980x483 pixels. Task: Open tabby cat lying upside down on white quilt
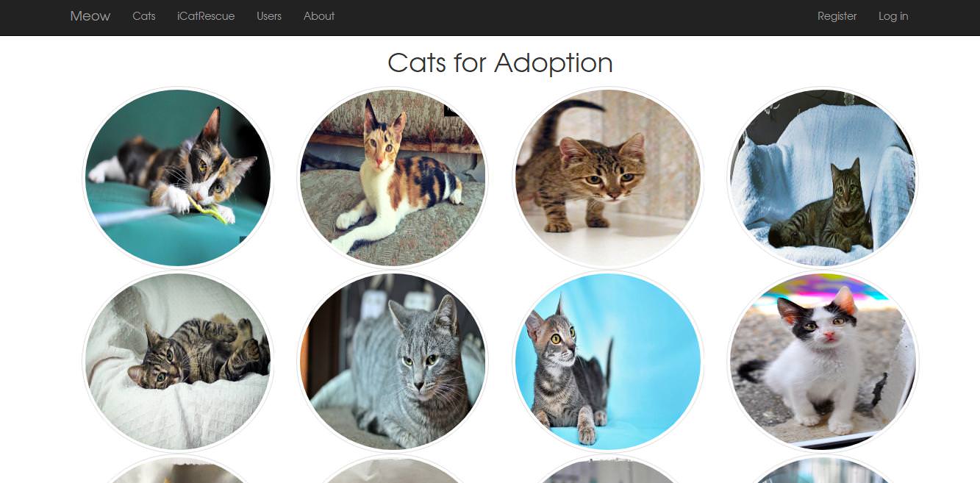coord(178,362)
